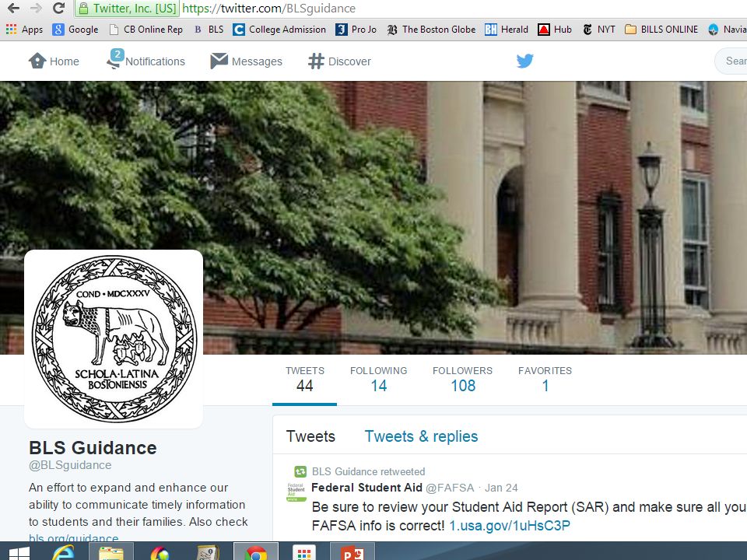
Task: View the Following 14 list
Action: pyautogui.click(x=379, y=379)
